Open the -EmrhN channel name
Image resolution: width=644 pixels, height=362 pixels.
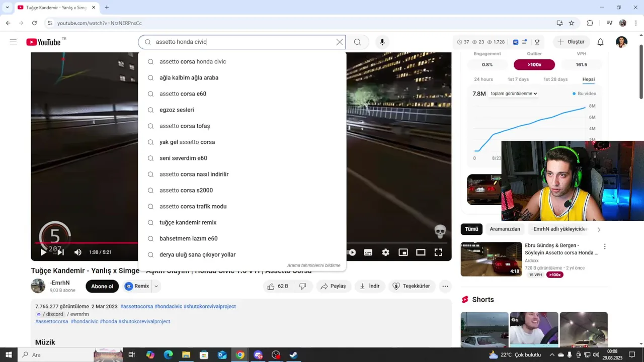click(x=60, y=283)
